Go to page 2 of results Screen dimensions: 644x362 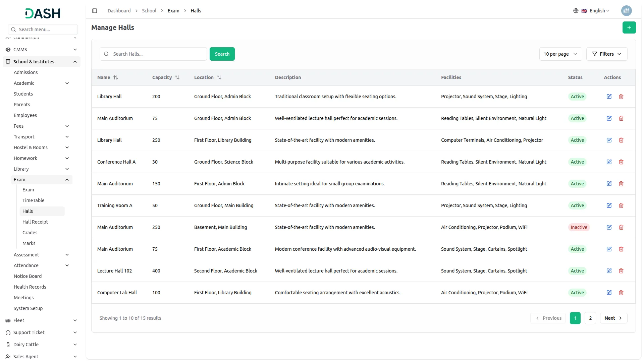click(x=590, y=318)
